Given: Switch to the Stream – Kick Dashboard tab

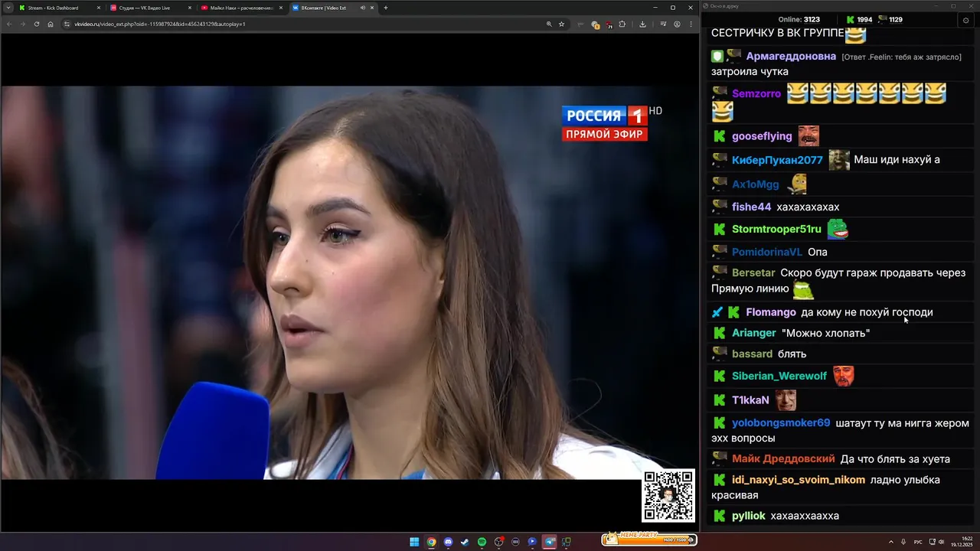Looking at the screenshot, I should pyautogui.click(x=60, y=8).
